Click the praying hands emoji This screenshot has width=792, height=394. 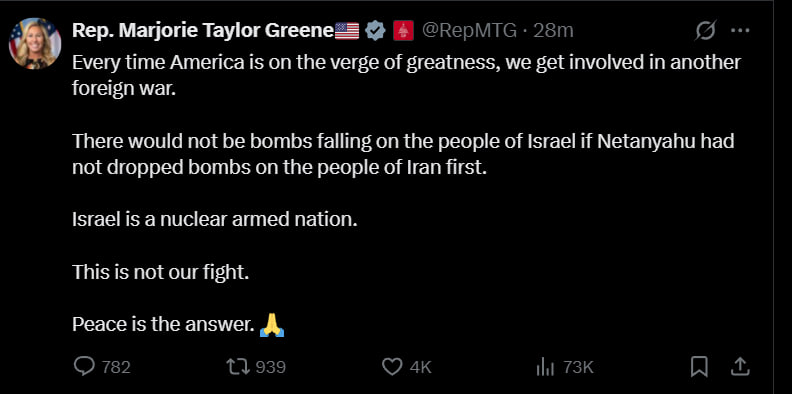[272, 325]
